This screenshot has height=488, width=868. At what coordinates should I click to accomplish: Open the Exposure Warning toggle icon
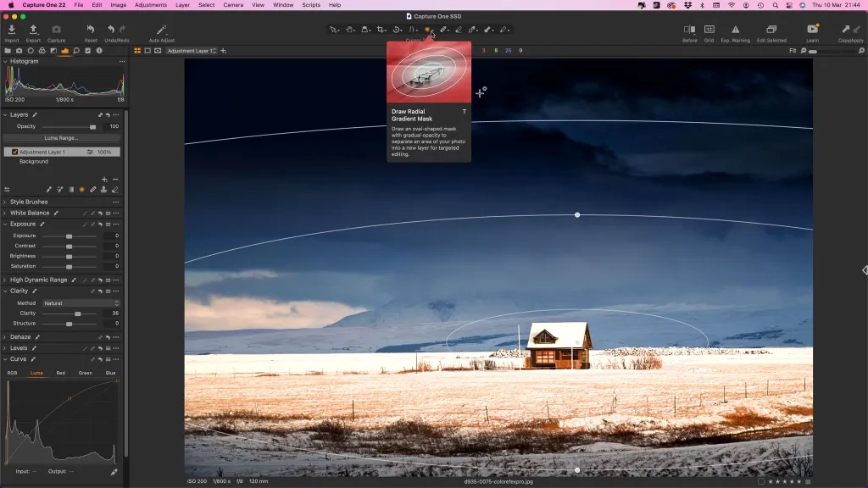coord(735,30)
